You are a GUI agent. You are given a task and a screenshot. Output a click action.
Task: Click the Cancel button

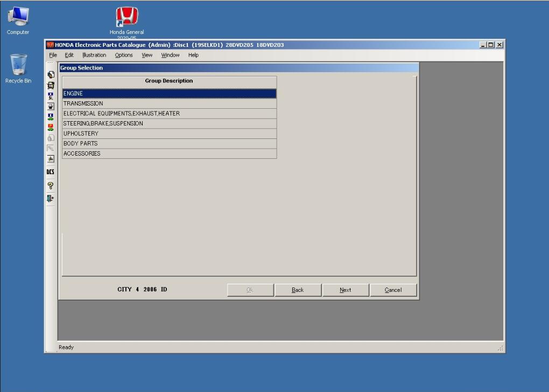point(393,290)
